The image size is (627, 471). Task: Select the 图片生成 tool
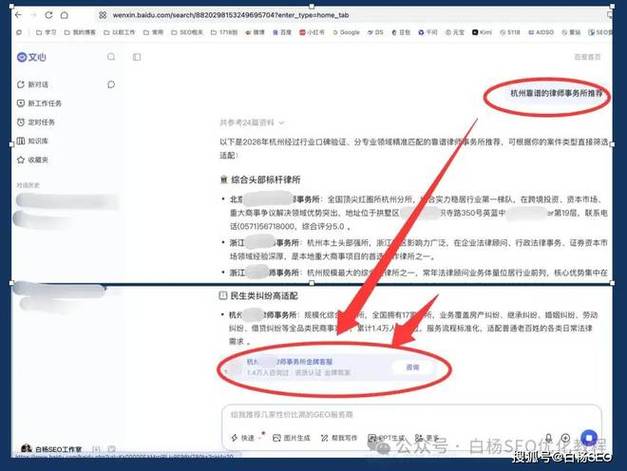pos(292,438)
